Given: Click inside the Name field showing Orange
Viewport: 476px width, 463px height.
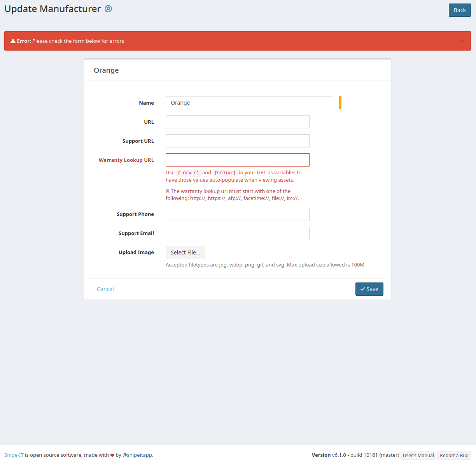Looking at the screenshot, I should coord(249,102).
